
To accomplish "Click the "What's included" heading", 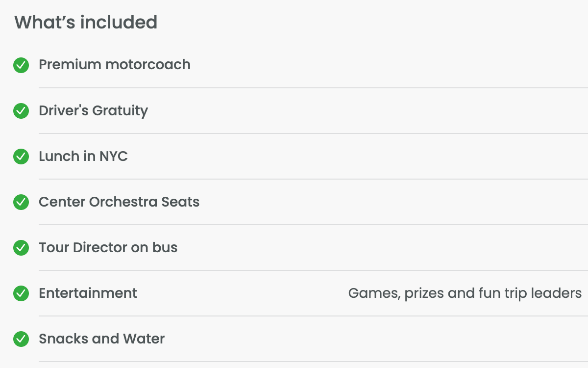I will (86, 22).
